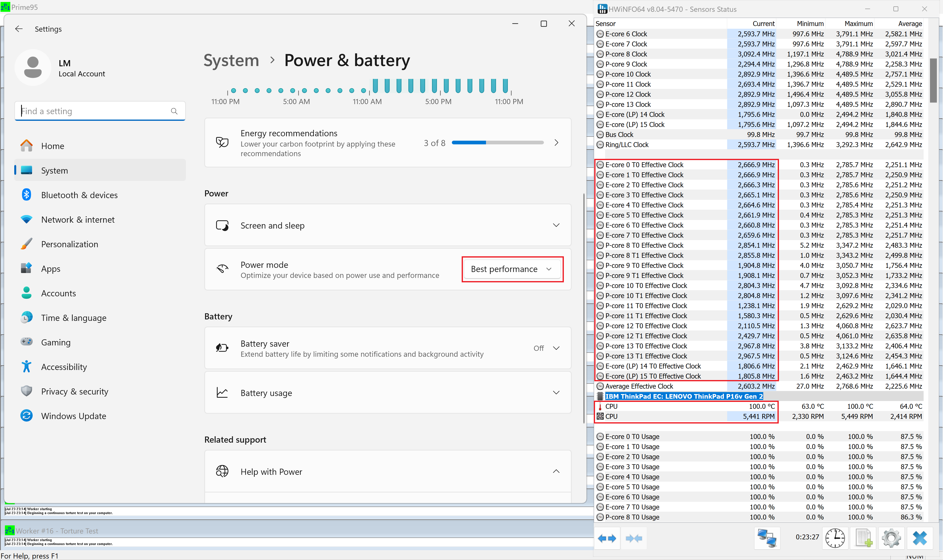Select the Bluetooth & devices sidebar icon

(27, 195)
